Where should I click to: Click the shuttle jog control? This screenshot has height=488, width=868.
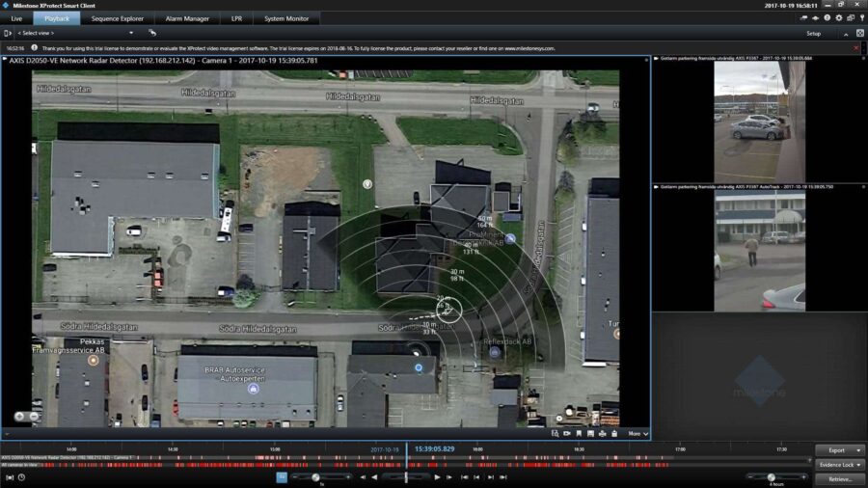click(x=406, y=477)
